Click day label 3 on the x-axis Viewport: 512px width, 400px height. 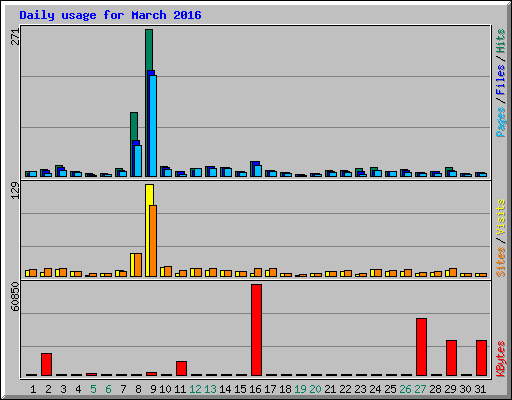coord(63,389)
